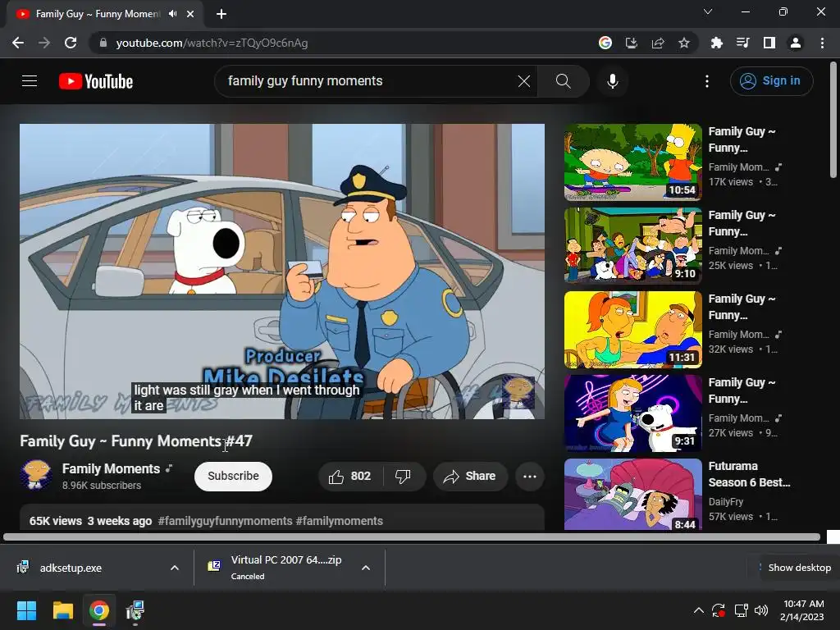Open recommended video with 11:31 duration
Screen dimensions: 840x630
632,330
